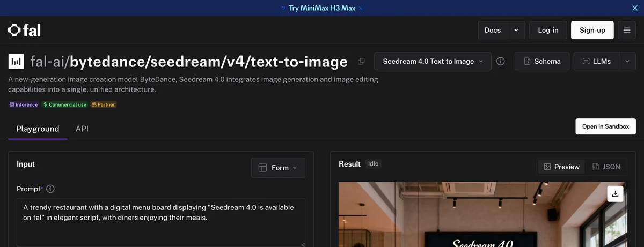Open the Form view dropdown
Viewport: 644px width, 247px height.
tap(278, 168)
